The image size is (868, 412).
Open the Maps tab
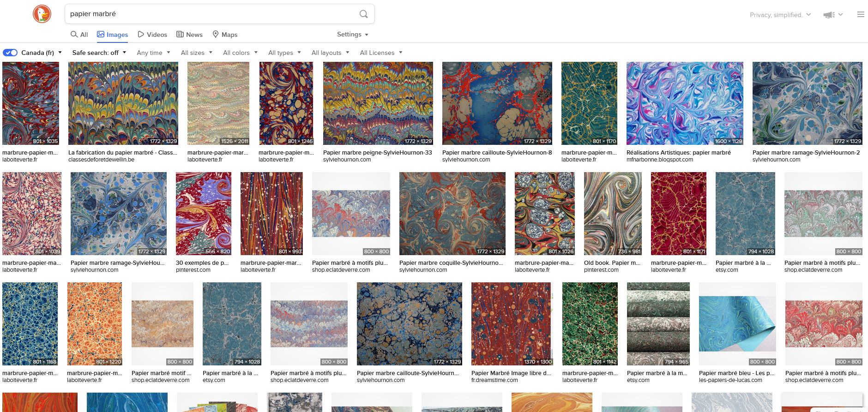pyautogui.click(x=225, y=35)
